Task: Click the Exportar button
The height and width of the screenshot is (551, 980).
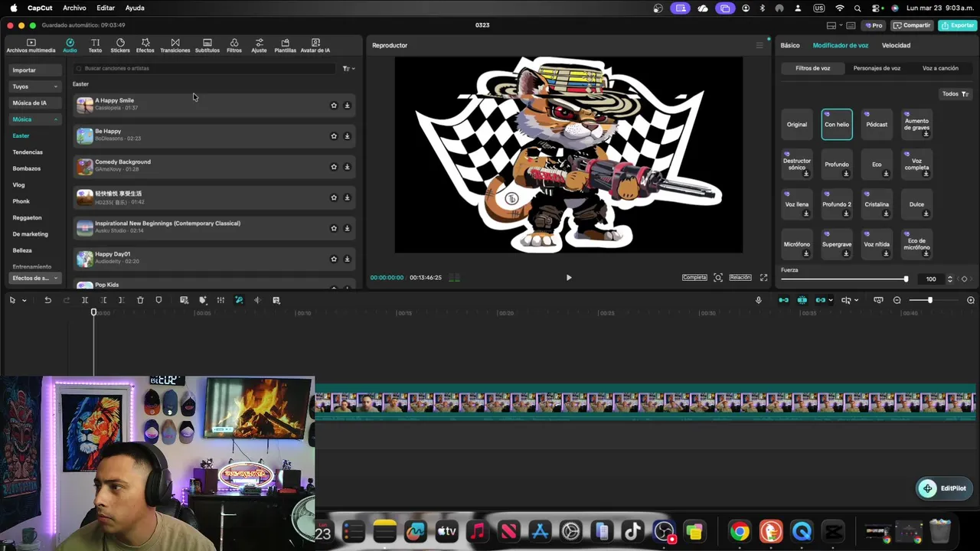Action: pos(957,25)
